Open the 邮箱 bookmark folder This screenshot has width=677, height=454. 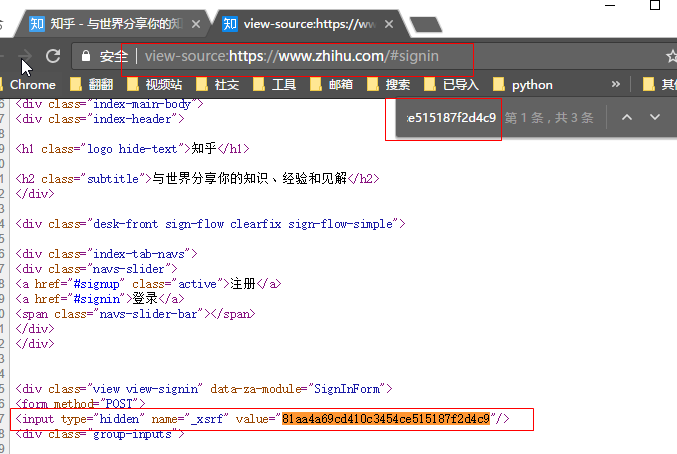pyautogui.click(x=332, y=85)
